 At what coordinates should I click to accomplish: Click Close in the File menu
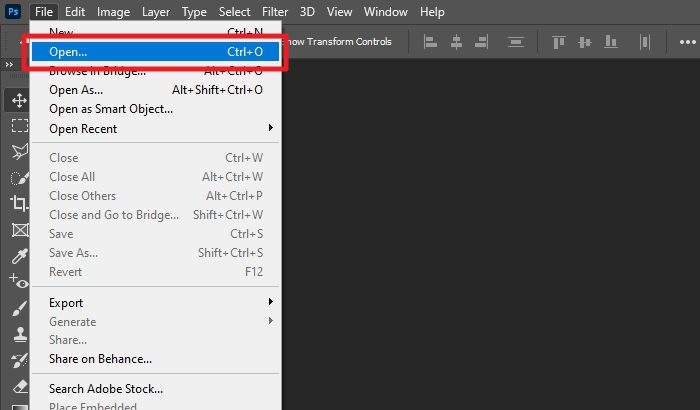(155, 158)
